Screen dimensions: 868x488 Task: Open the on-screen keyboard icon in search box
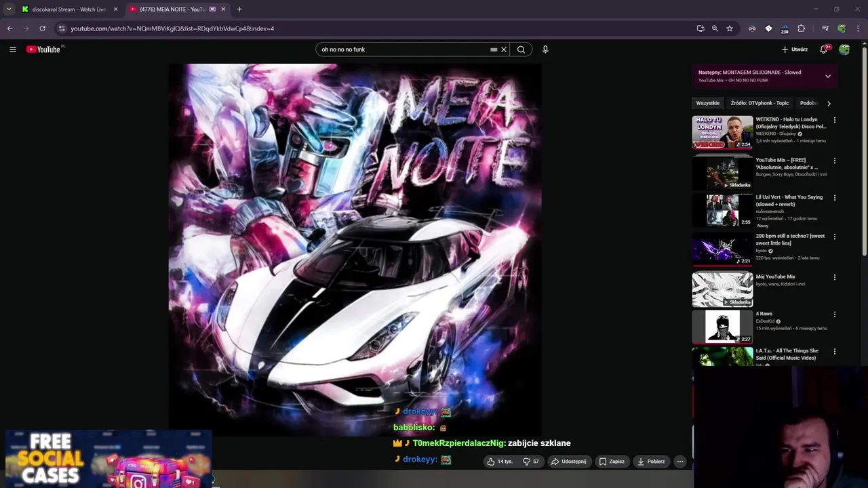point(494,49)
